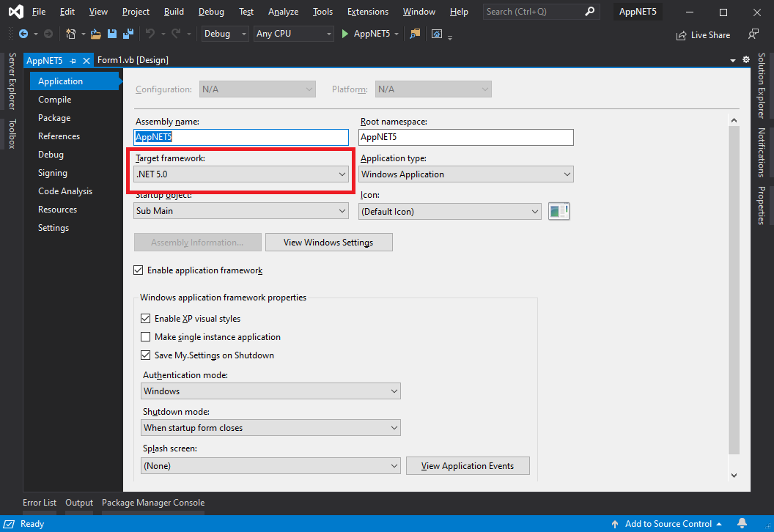Viewport: 774px width, 532px height.
Task: Click the vertical scrollbar up arrow
Action: click(x=734, y=120)
